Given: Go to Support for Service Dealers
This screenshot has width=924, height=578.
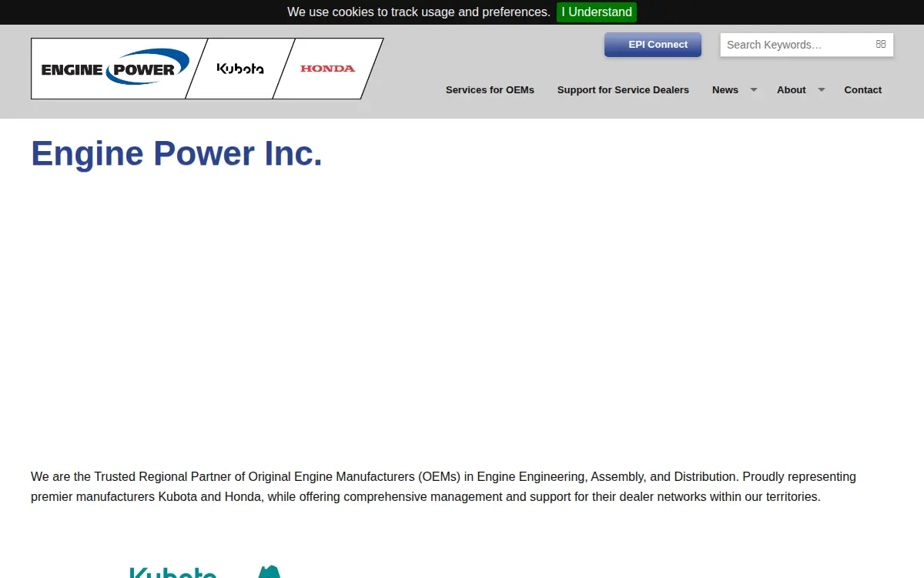Looking at the screenshot, I should tap(623, 90).
